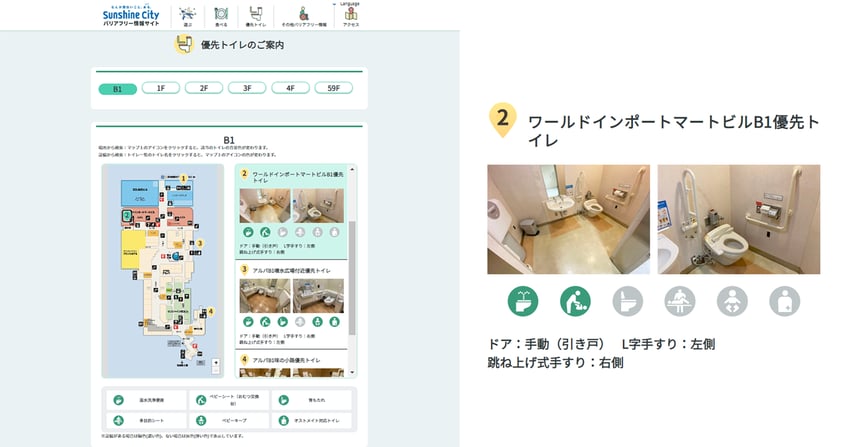Screen dimensions: 850x447
Task: Click ostomate icon in toilet 3 card
Action: click(334, 322)
